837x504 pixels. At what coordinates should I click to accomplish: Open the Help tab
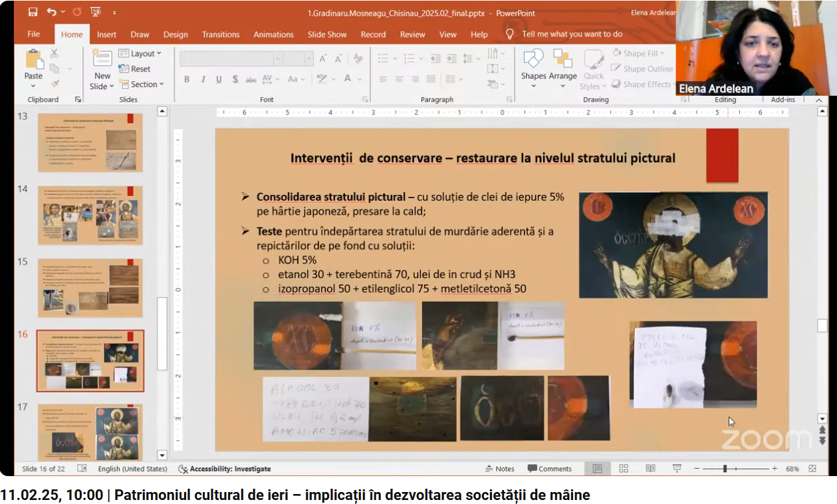click(479, 34)
